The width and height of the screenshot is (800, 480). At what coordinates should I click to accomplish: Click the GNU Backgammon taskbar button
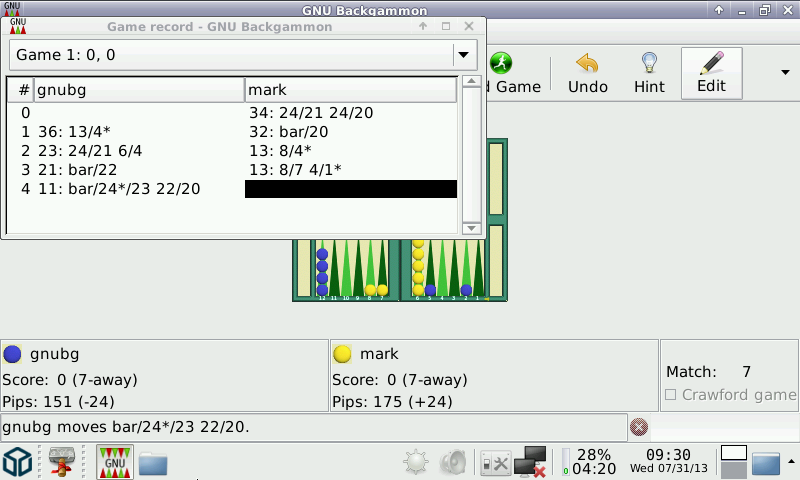point(115,462)
